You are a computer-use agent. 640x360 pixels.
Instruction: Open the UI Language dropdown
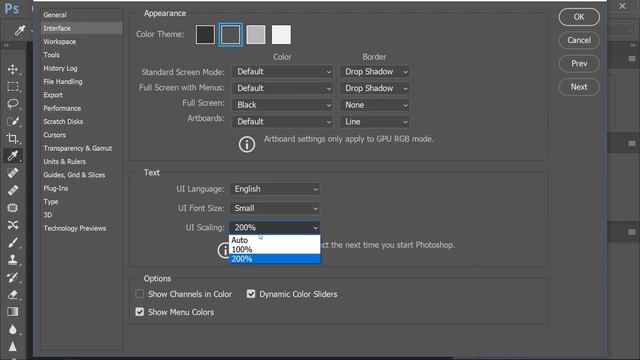click(275, 189)
